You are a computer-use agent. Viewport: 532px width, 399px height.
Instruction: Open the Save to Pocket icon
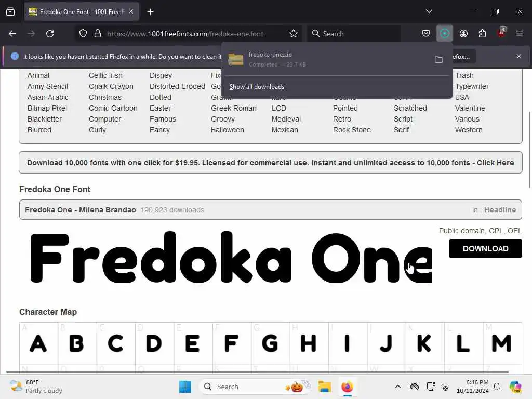coord(426,34)
